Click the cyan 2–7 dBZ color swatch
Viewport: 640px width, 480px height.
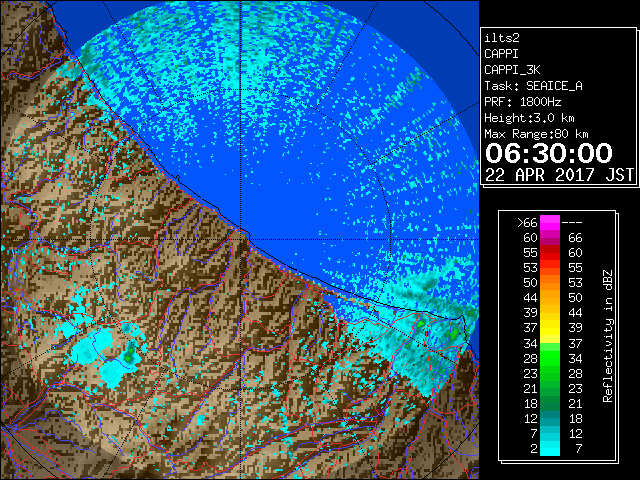550,448
